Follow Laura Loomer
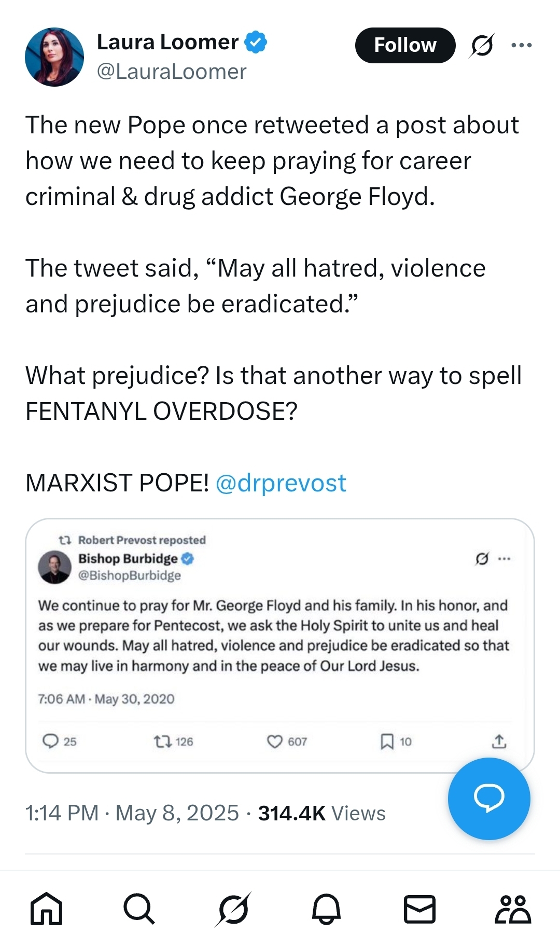The height and width of the screenshot is (947, 560). point(405,46)
